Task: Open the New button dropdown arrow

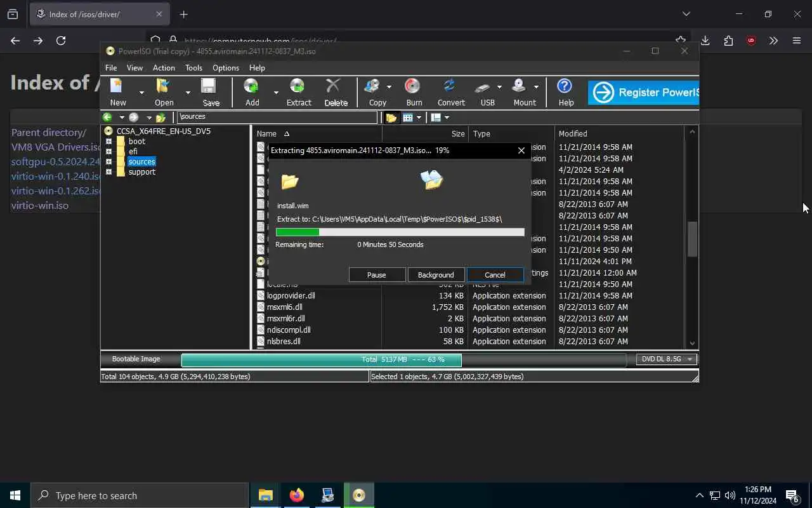Action: [x=141, y=93]
